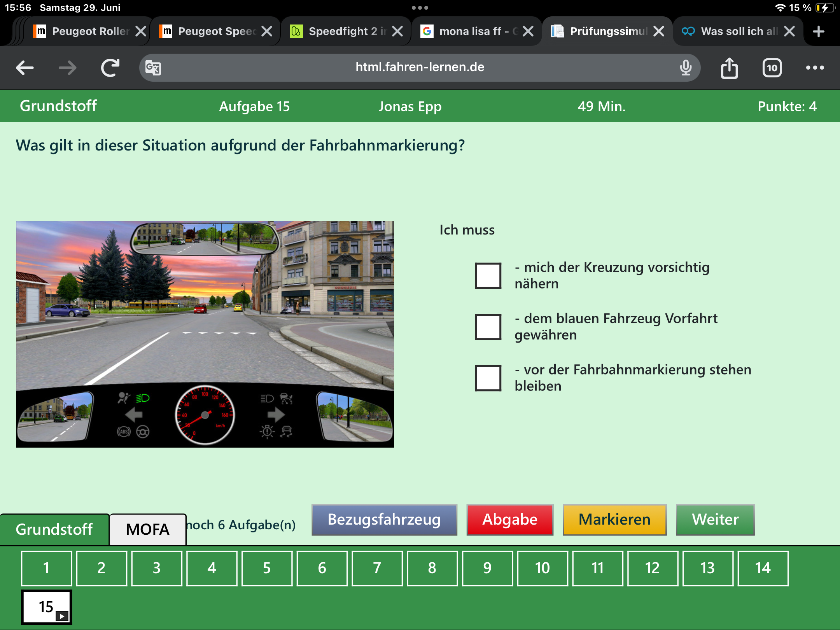
Task: Mark this question with Markieren
Action: tap(614, 520)
